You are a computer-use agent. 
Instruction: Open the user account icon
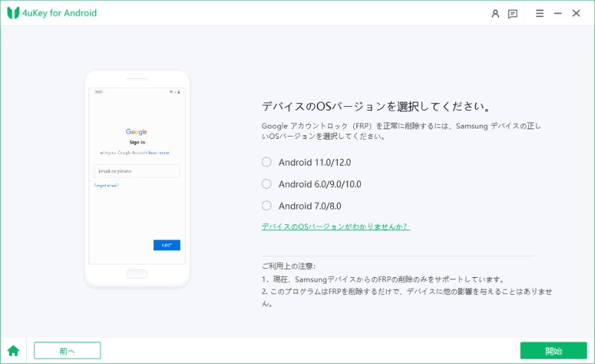pyautogui.click(x=495, y=13)
